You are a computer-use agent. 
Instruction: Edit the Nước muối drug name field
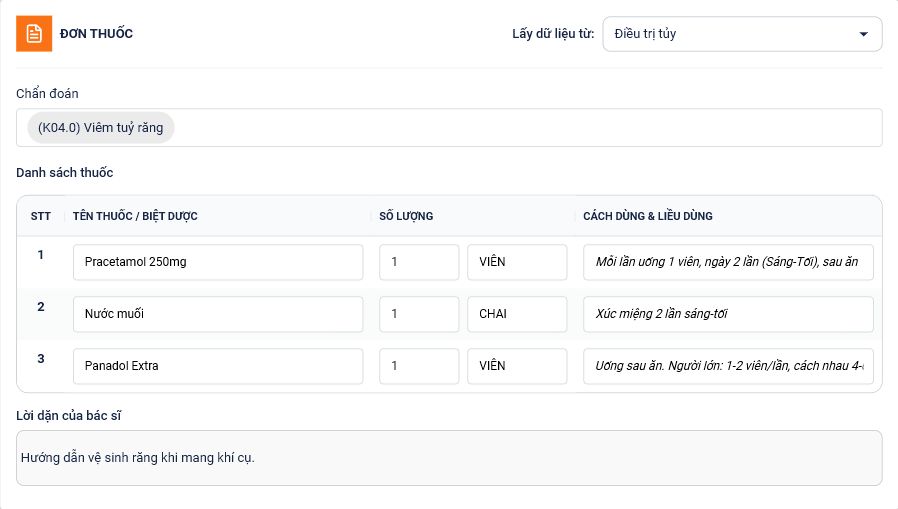(x=218, y=314)
